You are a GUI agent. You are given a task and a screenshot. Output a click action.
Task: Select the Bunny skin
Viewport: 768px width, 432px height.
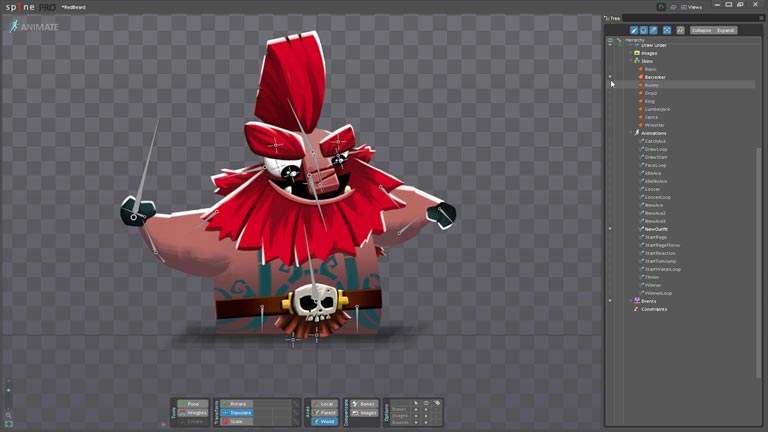point(651,85)
